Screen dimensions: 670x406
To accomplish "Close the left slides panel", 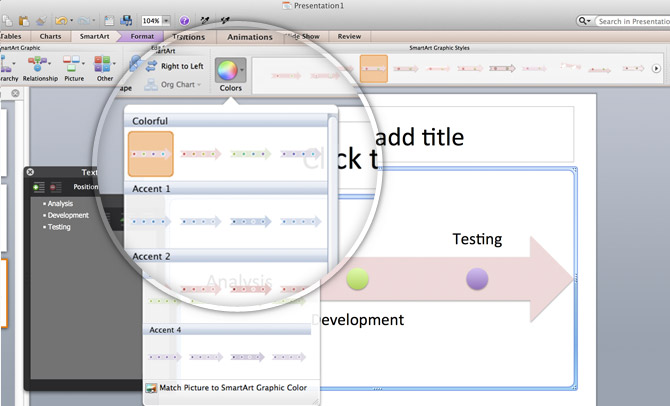I will tap(15, 93).
